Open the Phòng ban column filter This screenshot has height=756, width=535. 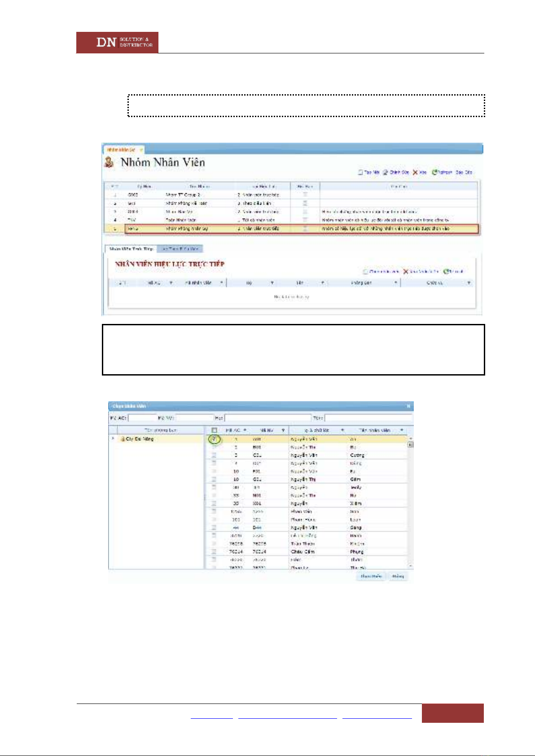click(x=395, y=283)
